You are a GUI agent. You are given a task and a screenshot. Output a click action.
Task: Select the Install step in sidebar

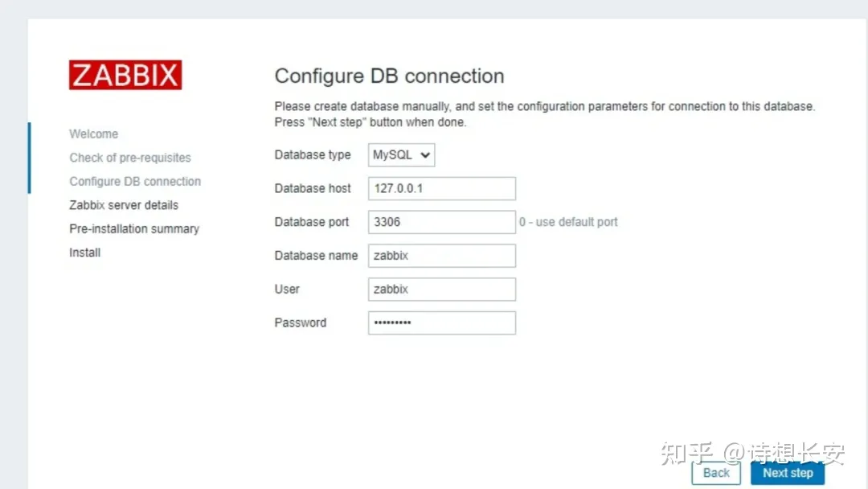(x=85, y=253)
